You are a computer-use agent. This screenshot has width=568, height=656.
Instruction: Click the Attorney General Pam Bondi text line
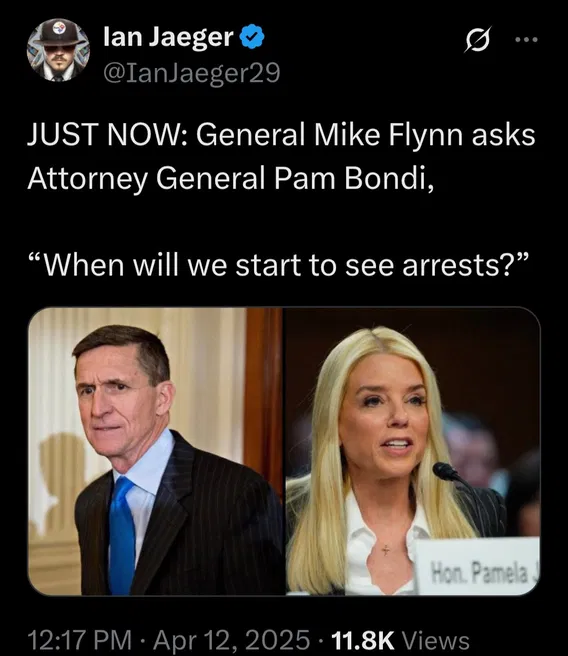230,178
